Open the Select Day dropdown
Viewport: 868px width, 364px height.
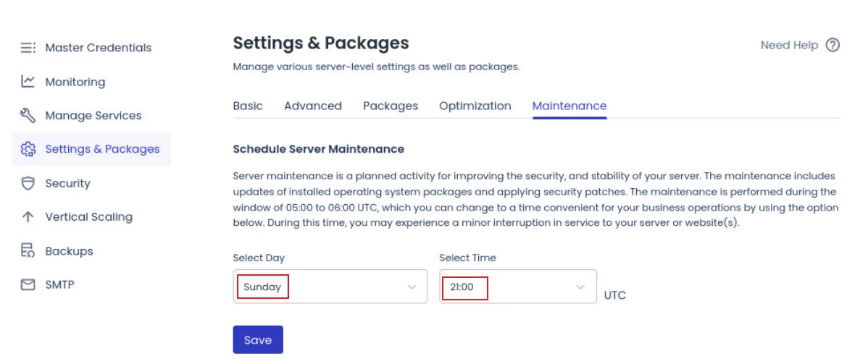click(x=330, y=287)
